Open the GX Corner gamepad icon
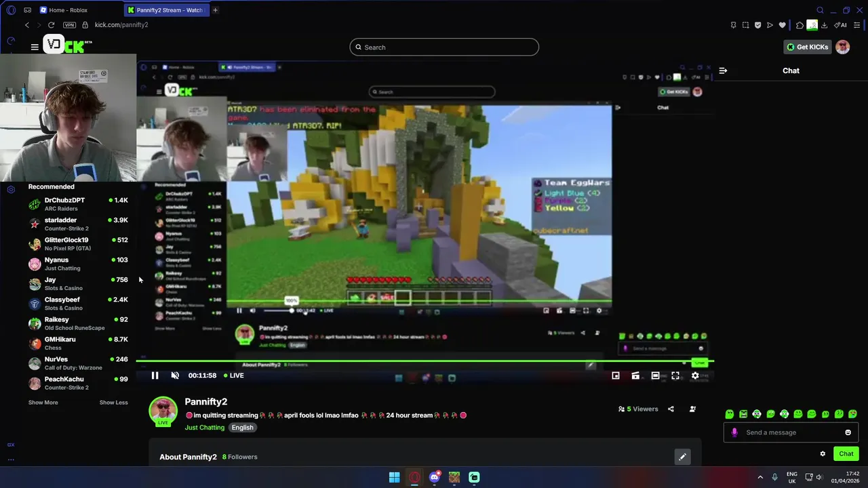 click(x=28, y=10)
